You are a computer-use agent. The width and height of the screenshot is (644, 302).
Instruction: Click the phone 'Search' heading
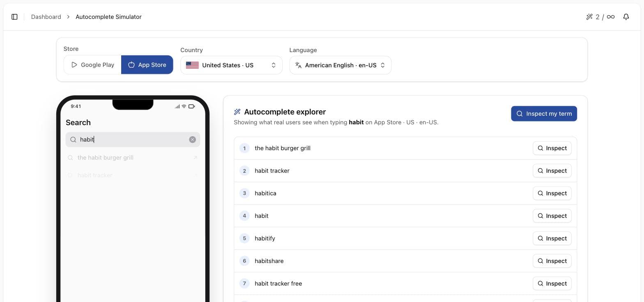pos(78,123)
